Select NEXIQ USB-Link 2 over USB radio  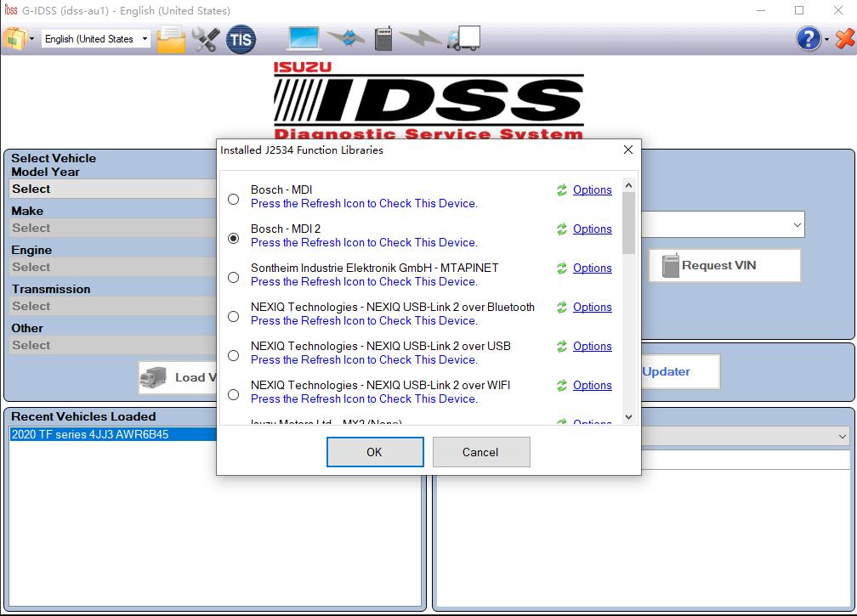point(233,355)
